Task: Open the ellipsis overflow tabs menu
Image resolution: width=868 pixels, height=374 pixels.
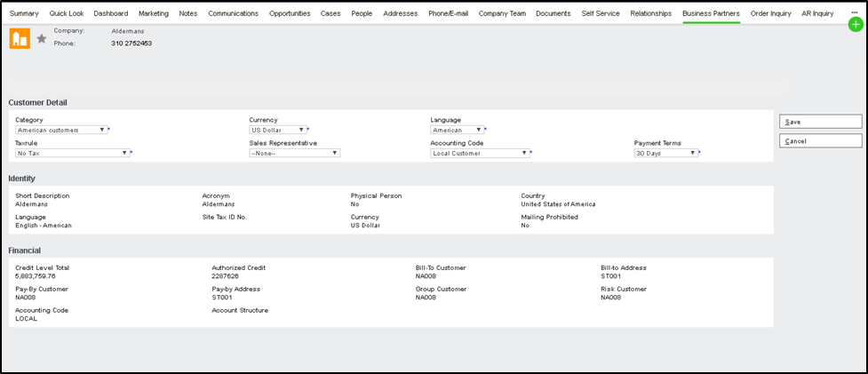Action: coord(855,12)
